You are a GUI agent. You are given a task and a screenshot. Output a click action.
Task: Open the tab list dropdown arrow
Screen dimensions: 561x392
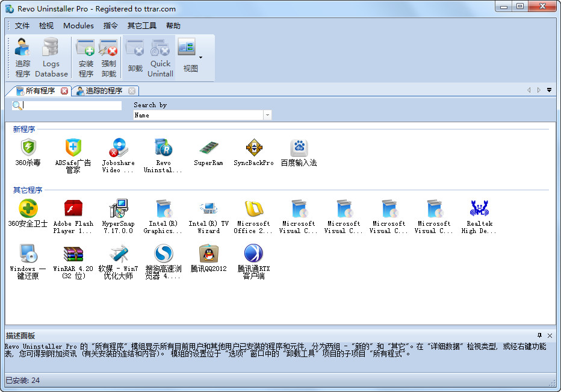click(549, 90)
